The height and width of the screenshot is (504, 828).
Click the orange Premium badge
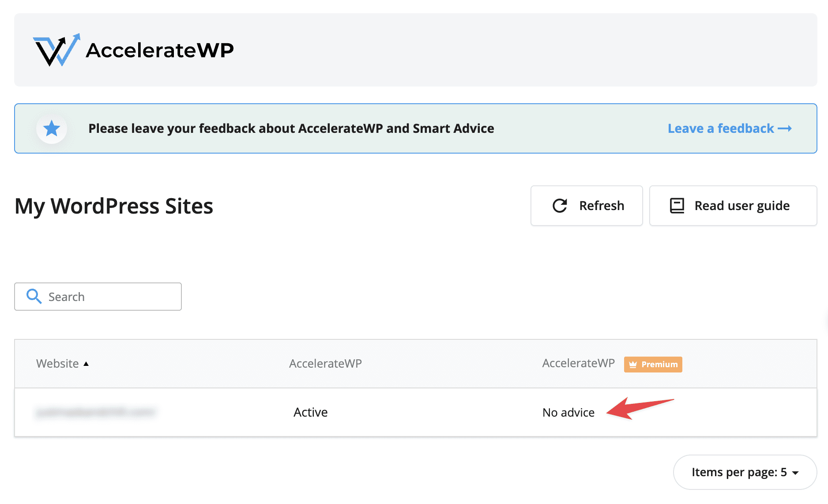pyautogui.click(x=653, y=365)
